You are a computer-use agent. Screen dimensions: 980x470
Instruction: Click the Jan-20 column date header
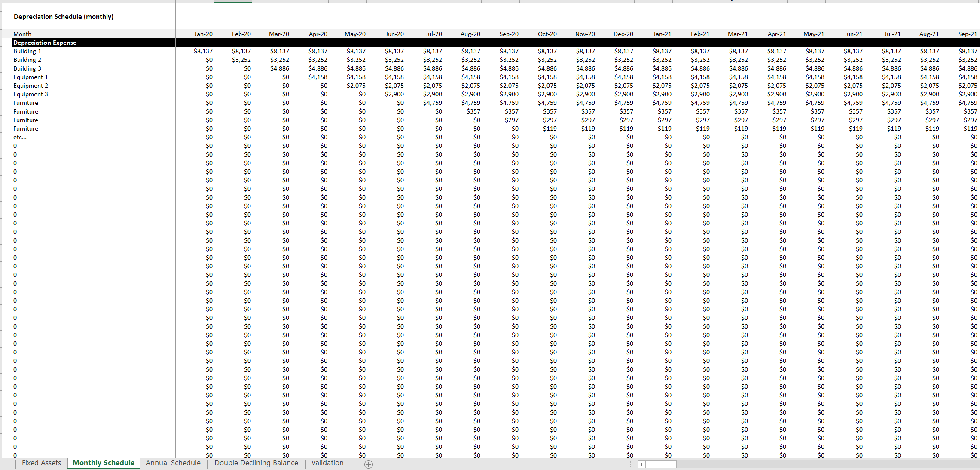(203, 34)
